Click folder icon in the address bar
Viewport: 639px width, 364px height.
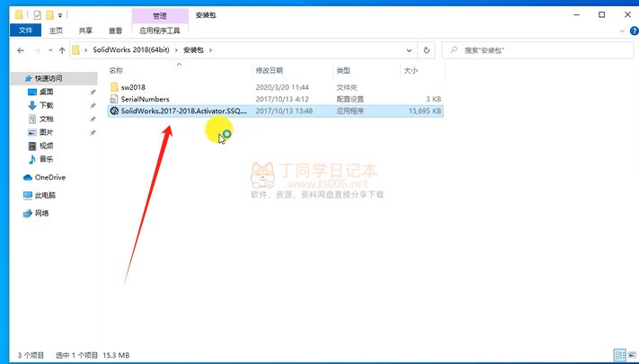pos(75,50)
